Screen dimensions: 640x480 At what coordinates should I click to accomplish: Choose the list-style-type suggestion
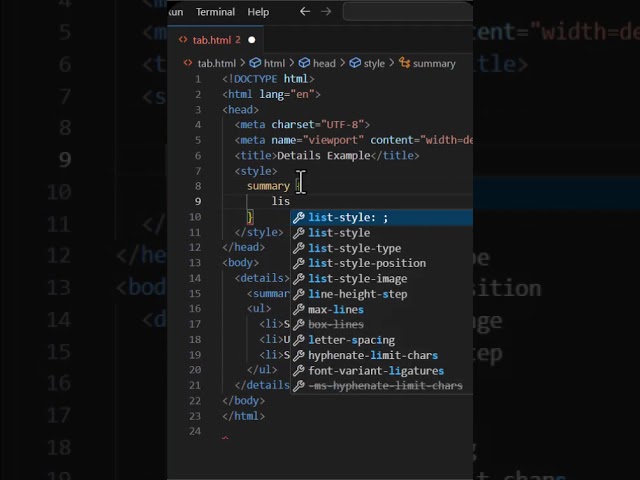(x=382, y=248)
